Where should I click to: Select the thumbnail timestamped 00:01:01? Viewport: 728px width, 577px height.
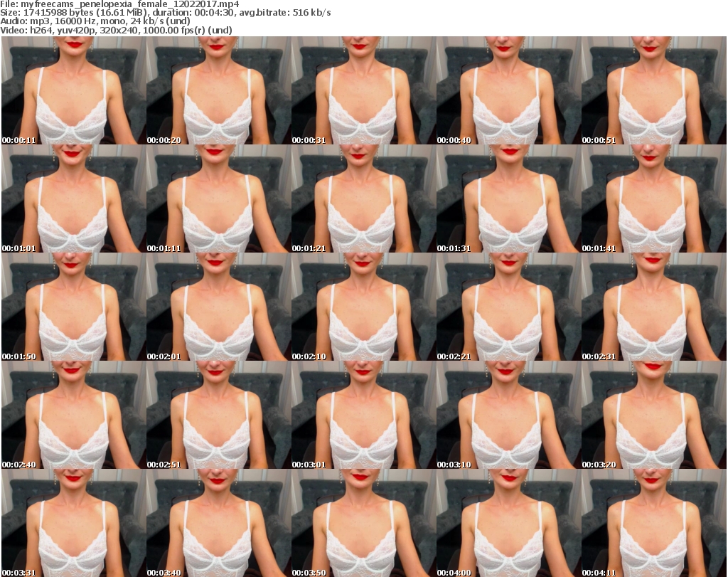(74, 198)
